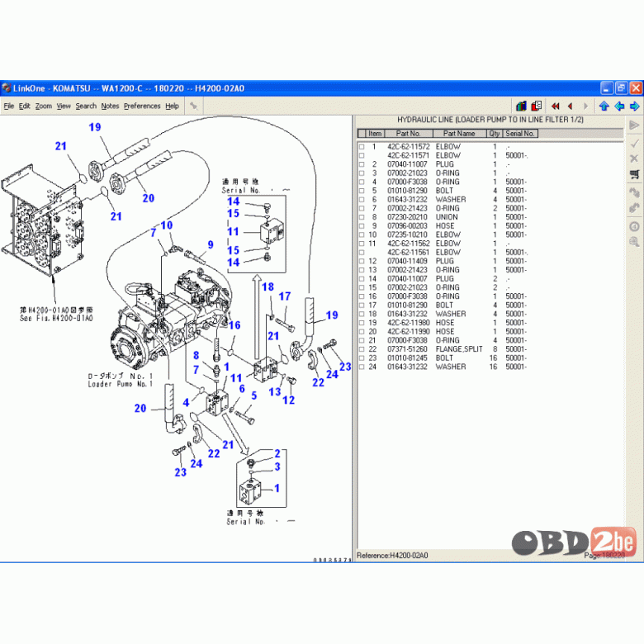
Task: Open the Search menu
Action: click(86, 106)
